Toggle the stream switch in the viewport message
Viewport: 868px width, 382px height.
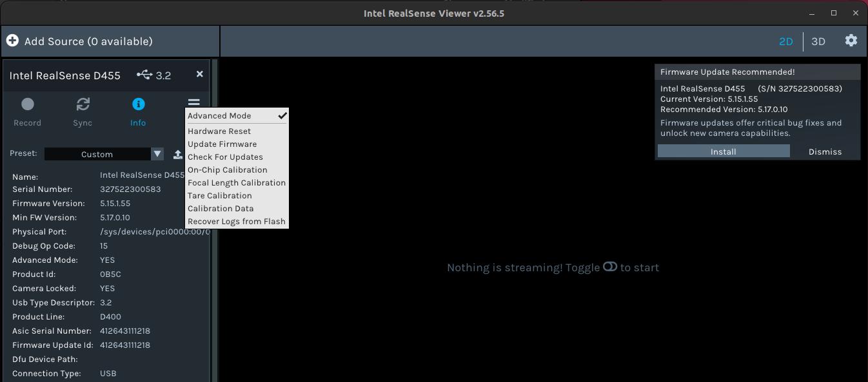[x=609, y=267]
